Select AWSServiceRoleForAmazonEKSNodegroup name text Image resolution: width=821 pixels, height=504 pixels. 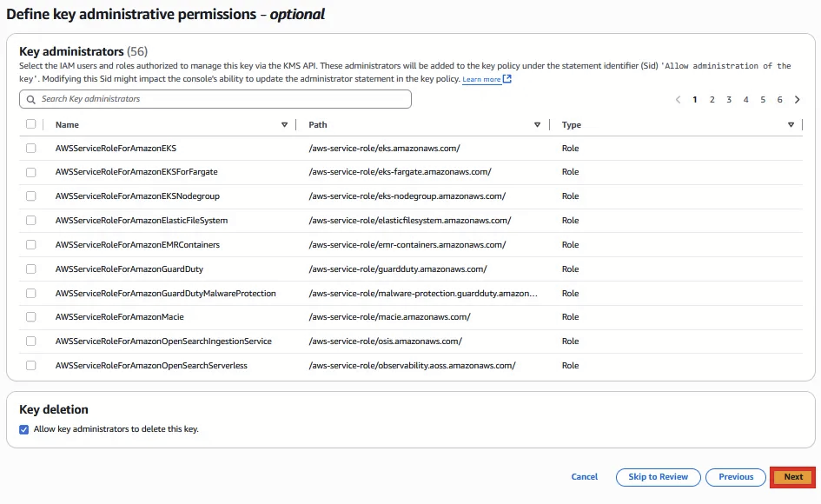click(138, 196)
